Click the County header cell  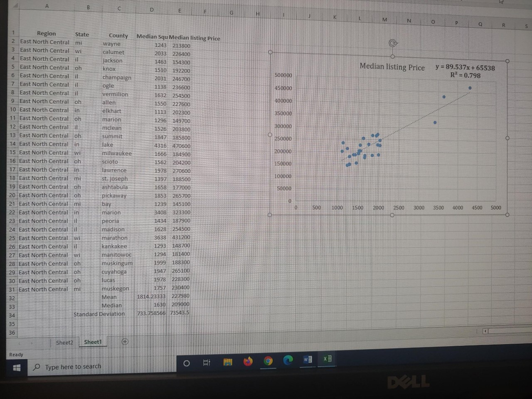pyautogui.click(x=118, y=36)
